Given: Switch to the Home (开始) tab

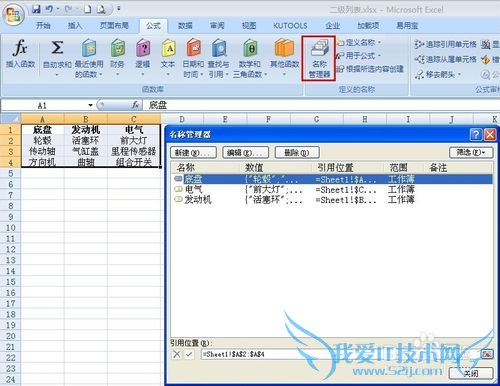Looking at the screenshot, I should coord(43,26).
